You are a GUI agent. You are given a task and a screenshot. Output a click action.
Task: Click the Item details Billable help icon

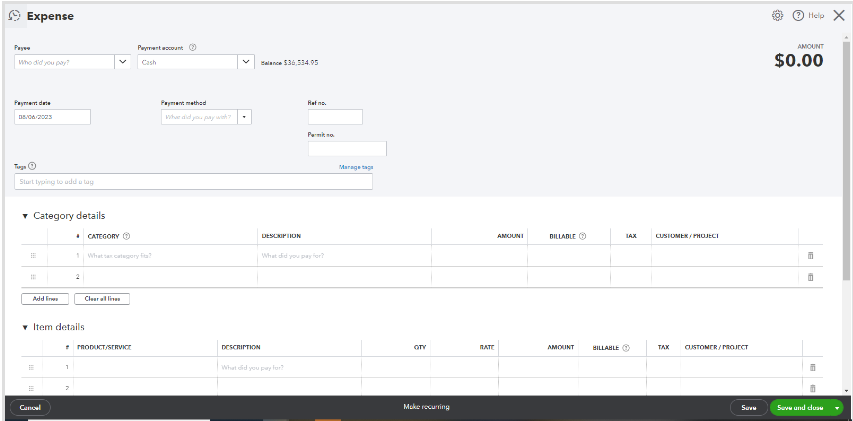tap(626, 348)
